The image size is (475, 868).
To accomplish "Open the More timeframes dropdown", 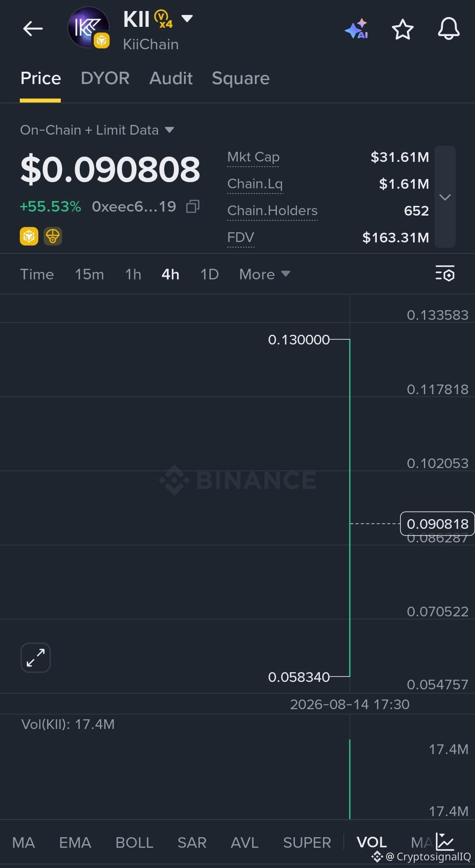I will (265, 274).
